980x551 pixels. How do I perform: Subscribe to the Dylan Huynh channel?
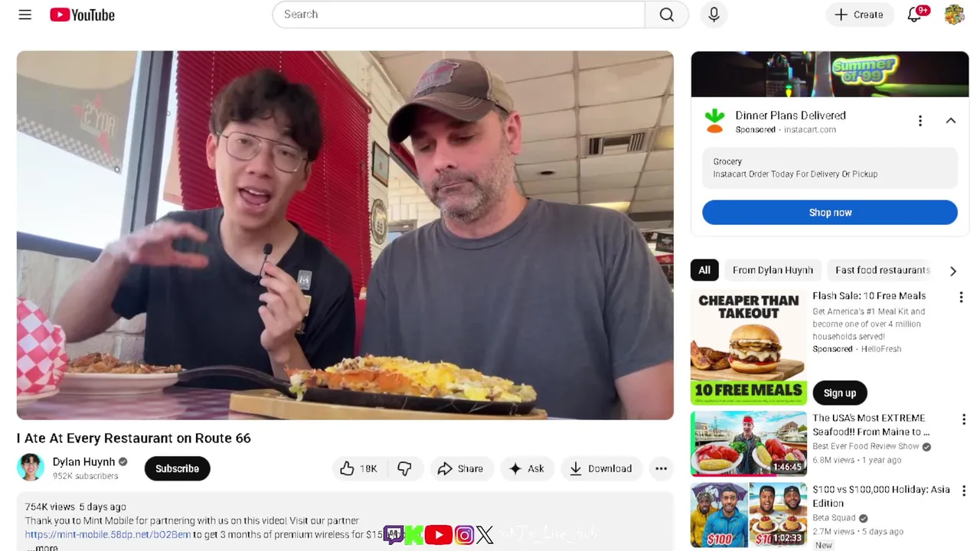pos(177,468)
